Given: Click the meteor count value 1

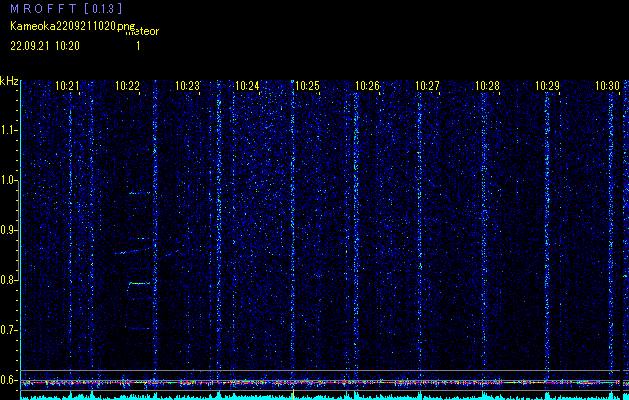Looking at the screenshot, I should (138, 46).
